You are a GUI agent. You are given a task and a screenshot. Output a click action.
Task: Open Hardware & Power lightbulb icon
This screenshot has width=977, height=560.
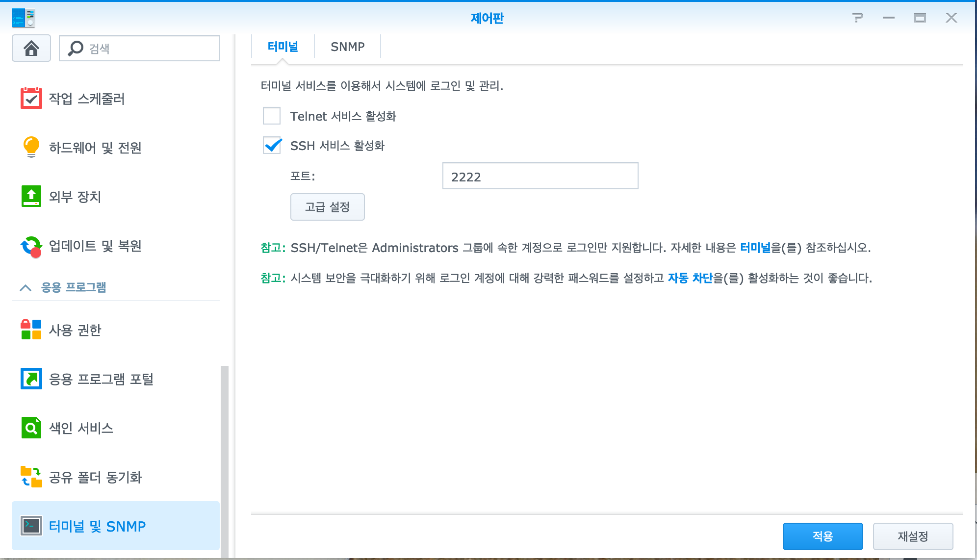(x=31, y=147)
